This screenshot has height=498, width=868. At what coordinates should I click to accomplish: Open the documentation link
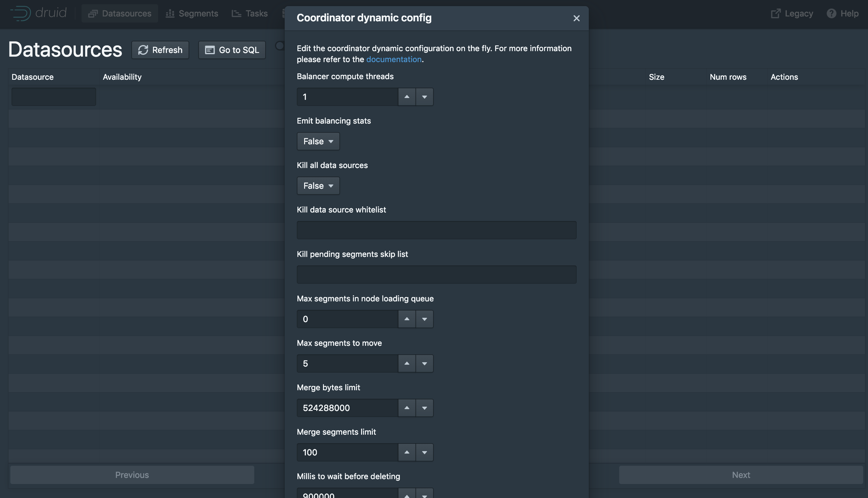click(x=394, y=59)
